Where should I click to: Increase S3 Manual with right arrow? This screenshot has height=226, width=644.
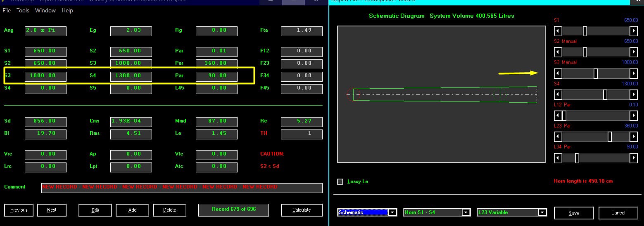pyautogui.click(x=633, y=73)
